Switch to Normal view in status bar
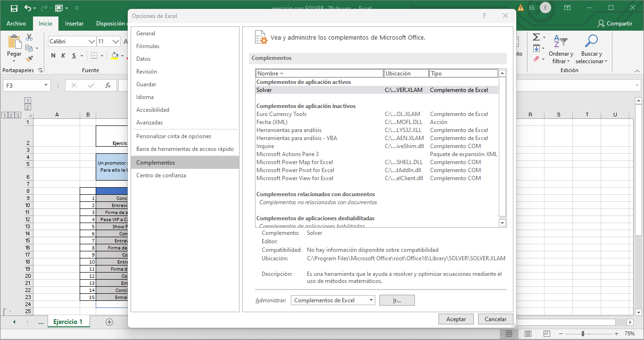The image size is (644, 340). (x=509, y=333)
